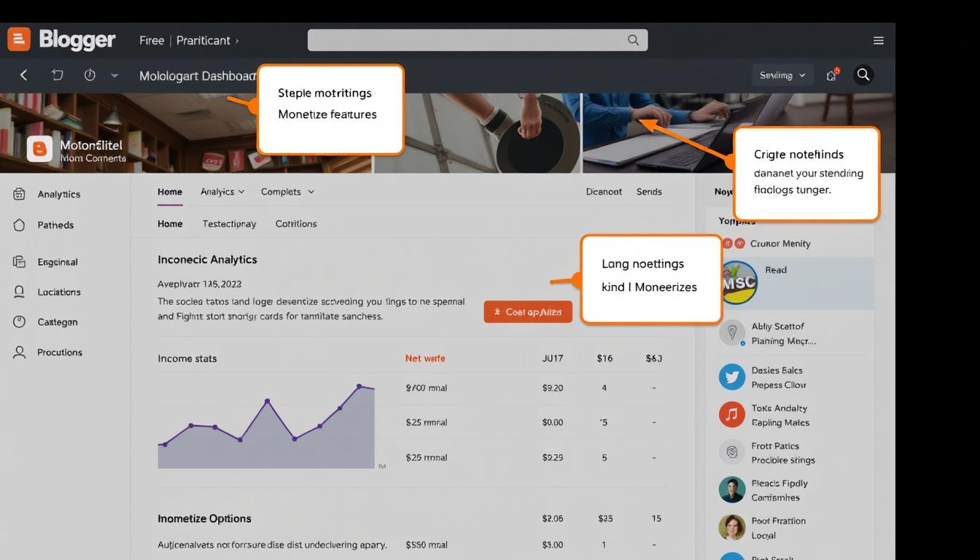Click the Twitter icon beside Dasies Balcs

pyautogui.click(x=732, y=377)
